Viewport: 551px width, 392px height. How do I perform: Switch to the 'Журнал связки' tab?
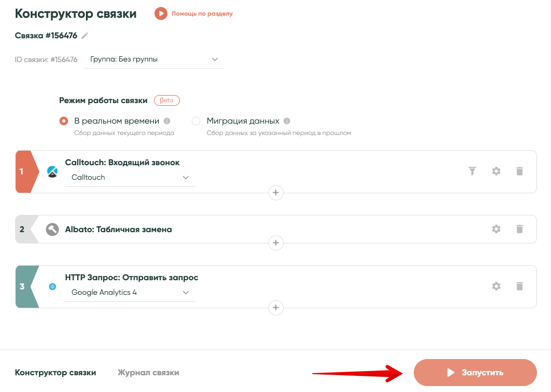pos(148,373)
